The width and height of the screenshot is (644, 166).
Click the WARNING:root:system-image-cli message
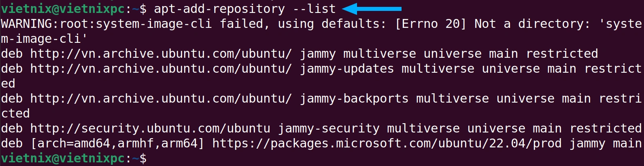pos(106,24)
